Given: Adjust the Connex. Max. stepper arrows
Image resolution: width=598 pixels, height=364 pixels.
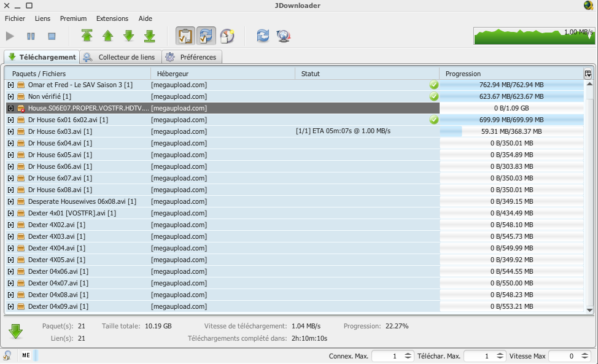Looking at the screenshot, I should [x=408, y=356].
